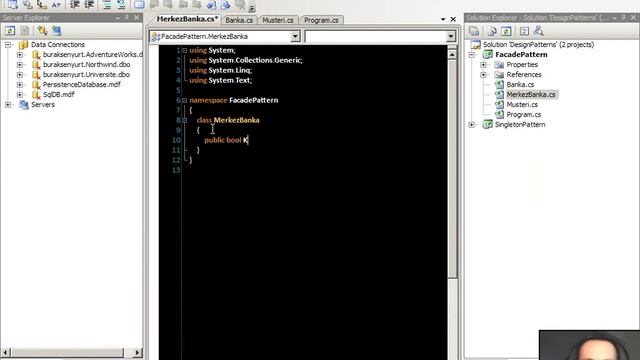Click the bookmark-in-folder navigation icon with the blue arrow
The image size is (640, 360).
click(211, 4)
